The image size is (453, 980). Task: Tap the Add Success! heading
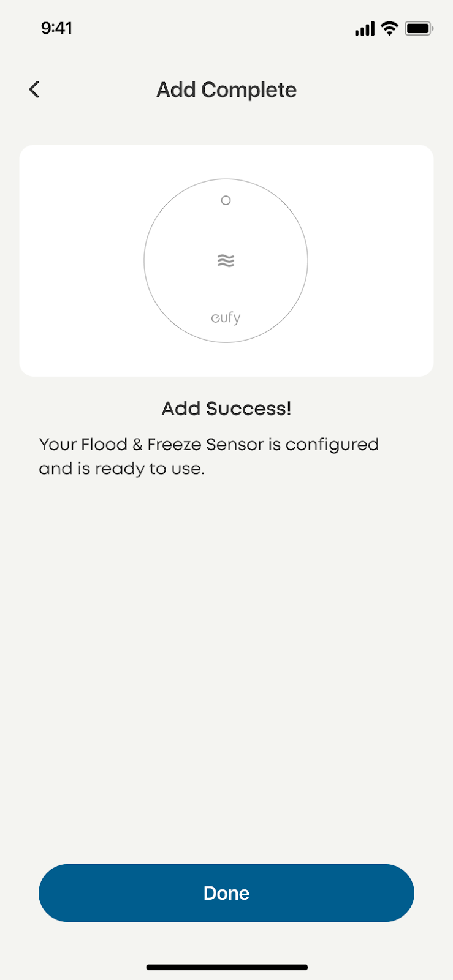pos(226,409)
